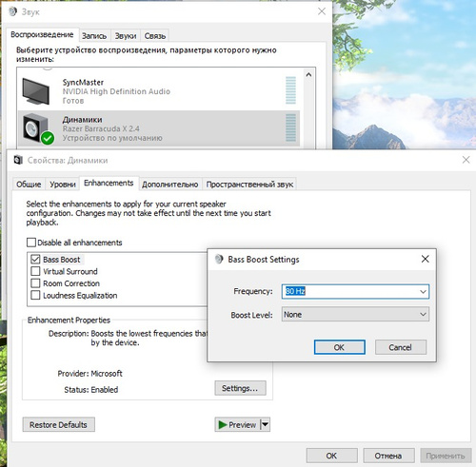Image resolution: width=476 pixels, height=467 pixels.
Task: Confirm Bass Boost Settings with OK
Action: [x=339, y=347]
